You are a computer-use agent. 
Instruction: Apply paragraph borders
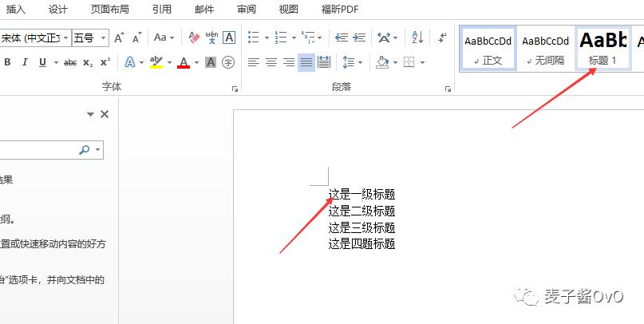tap(409, 62)
